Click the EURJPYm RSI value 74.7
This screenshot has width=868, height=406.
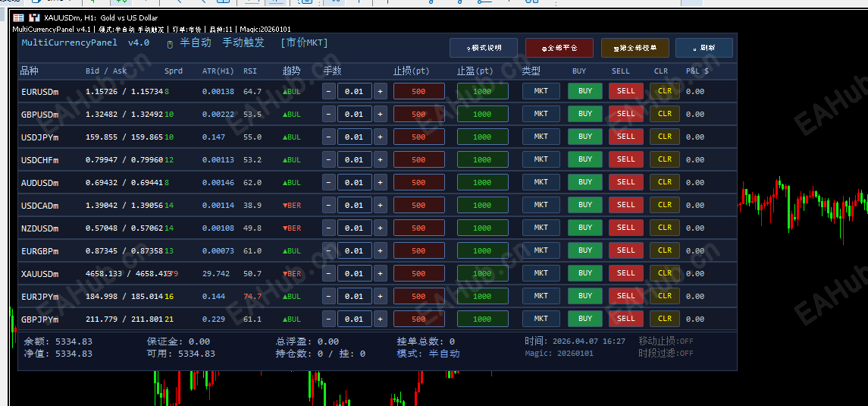pyautogui.click(x=252, y=296)
